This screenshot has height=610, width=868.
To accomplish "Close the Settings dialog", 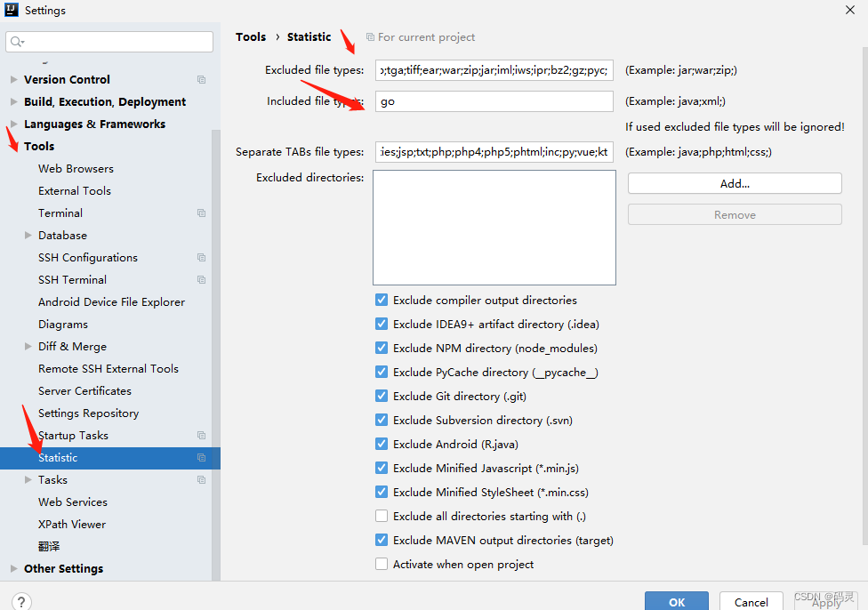I will click(850, 10).
